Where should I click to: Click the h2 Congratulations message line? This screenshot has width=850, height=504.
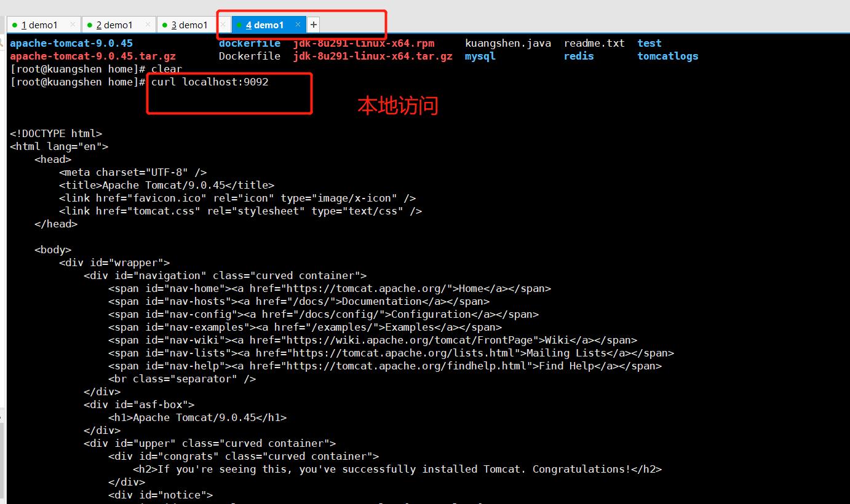tap(397, 469)
